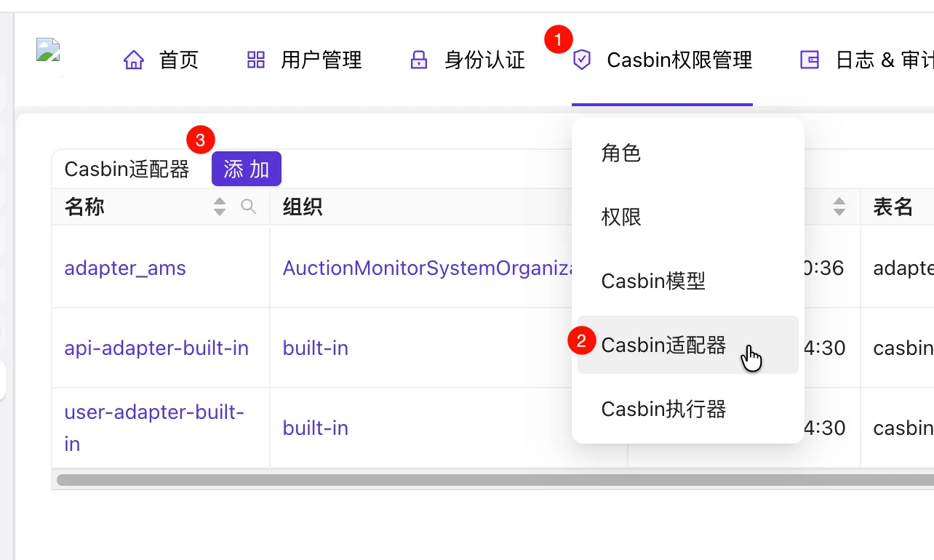Open the user-adapter-built-in link

153,413
